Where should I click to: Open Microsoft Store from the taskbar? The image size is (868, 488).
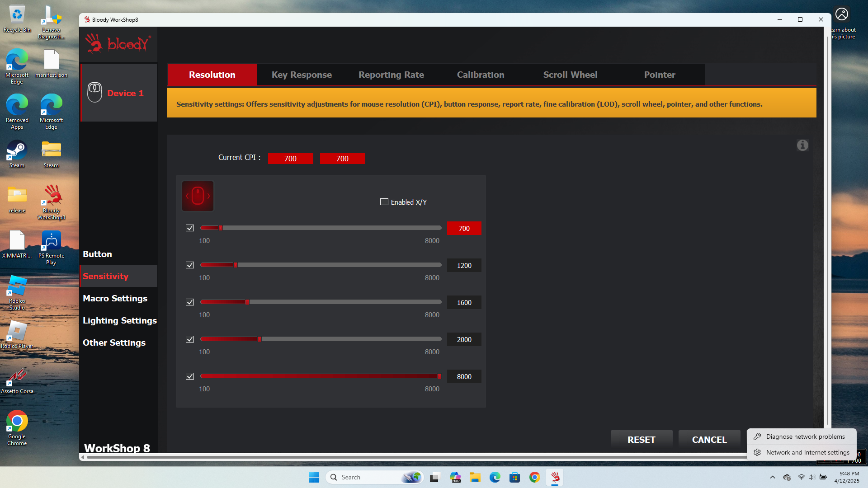point(514,477)
